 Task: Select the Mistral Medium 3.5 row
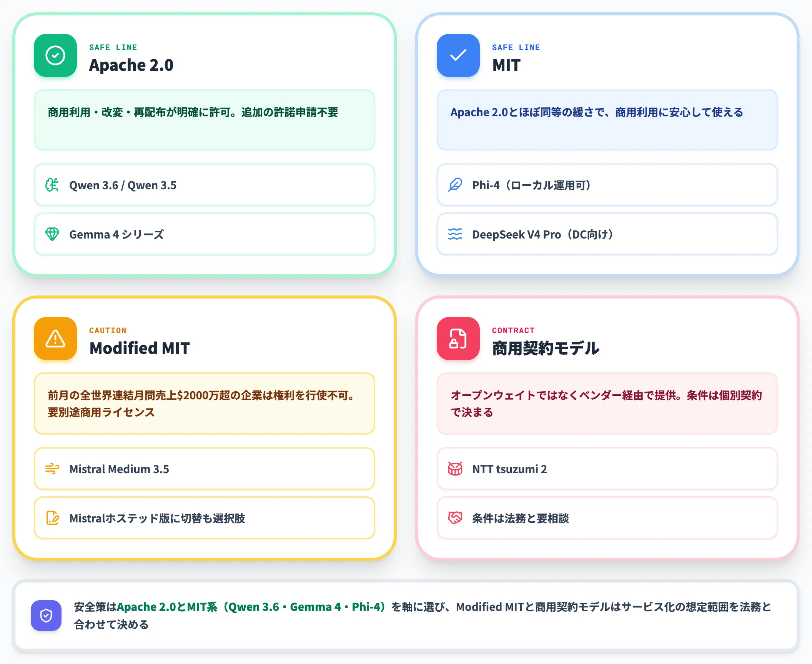click(205, 469)
